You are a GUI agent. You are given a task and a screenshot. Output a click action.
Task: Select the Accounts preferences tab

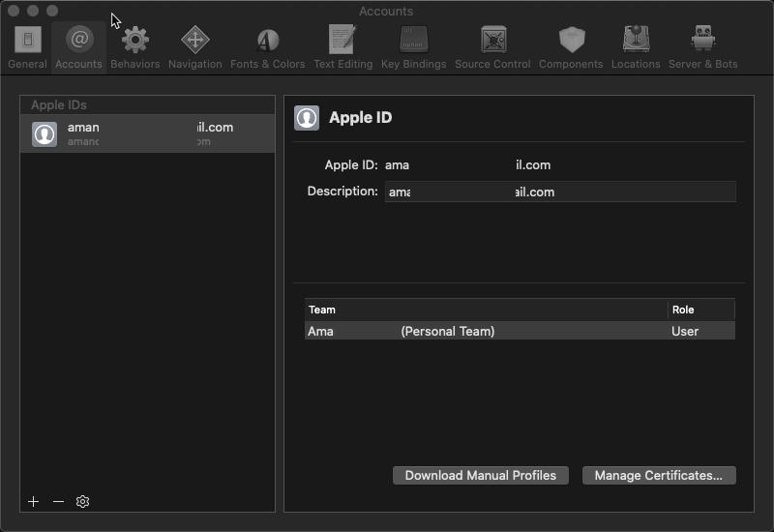[78, 47]
